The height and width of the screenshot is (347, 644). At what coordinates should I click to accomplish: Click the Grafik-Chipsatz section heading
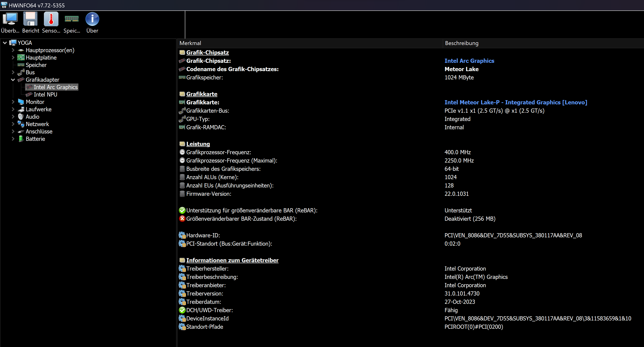[207, 52]
